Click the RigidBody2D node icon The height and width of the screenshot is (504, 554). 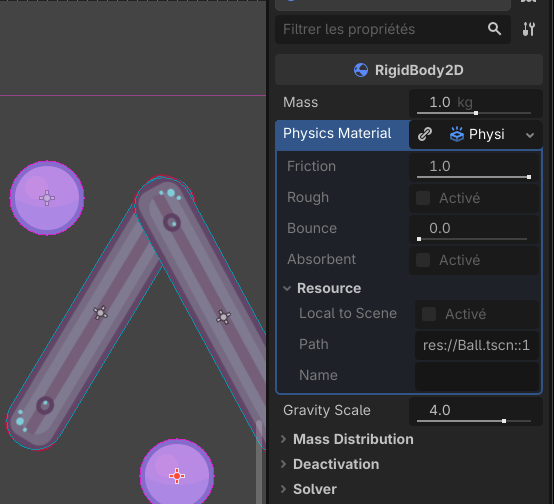coord(361,70)
